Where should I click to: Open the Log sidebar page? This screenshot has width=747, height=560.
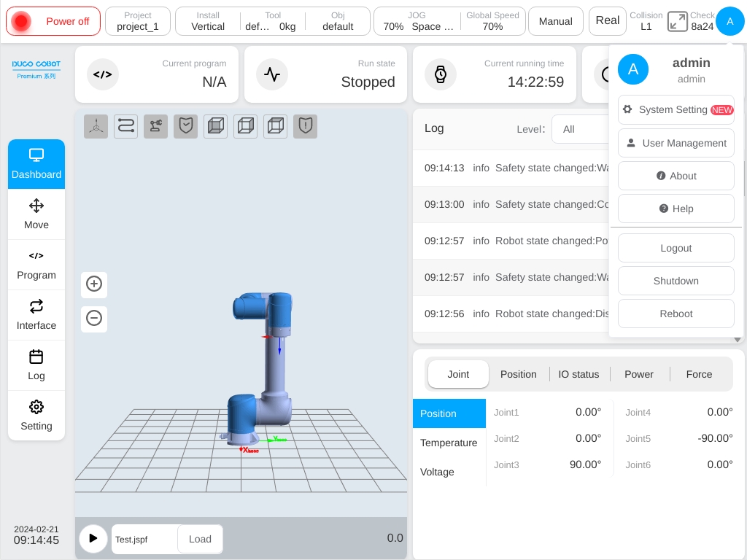tap(36, 365)
